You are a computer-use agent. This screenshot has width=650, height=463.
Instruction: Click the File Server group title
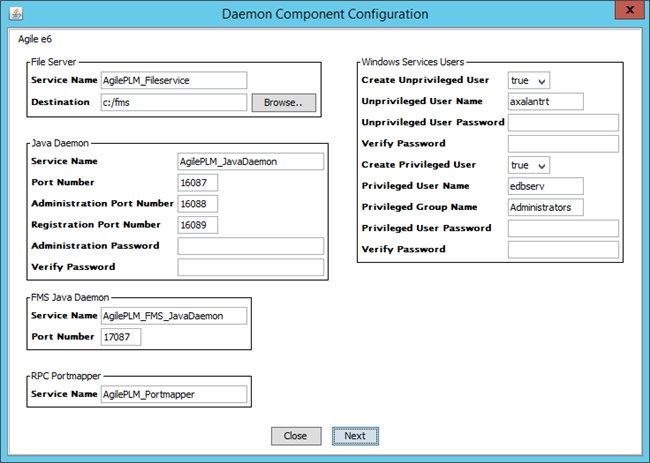53,62
